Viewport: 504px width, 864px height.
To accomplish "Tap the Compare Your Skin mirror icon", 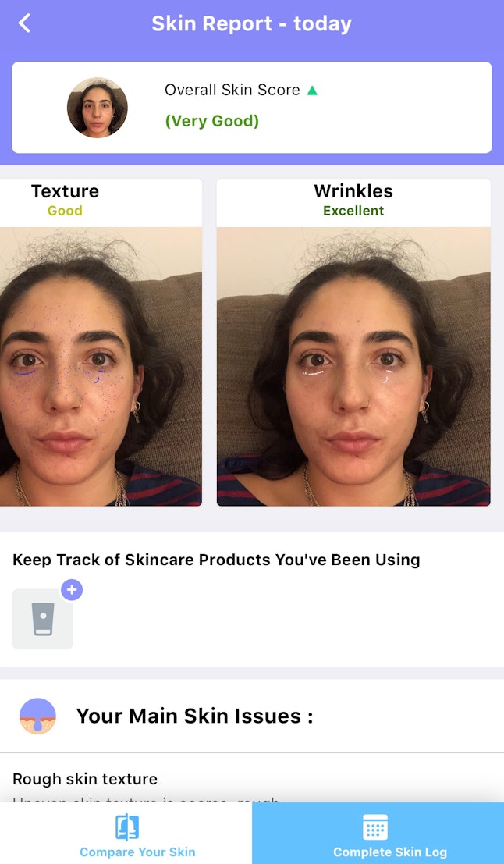I will tap(126, 827).
